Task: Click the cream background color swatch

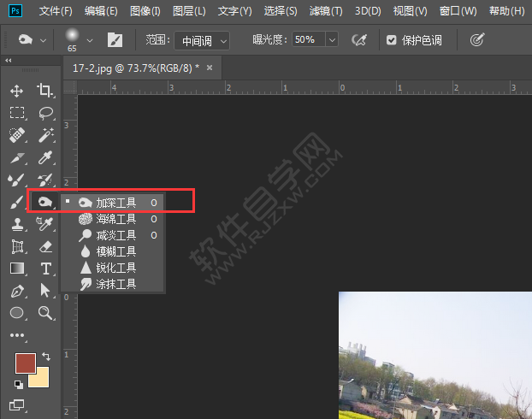Action: coord(43,380)
